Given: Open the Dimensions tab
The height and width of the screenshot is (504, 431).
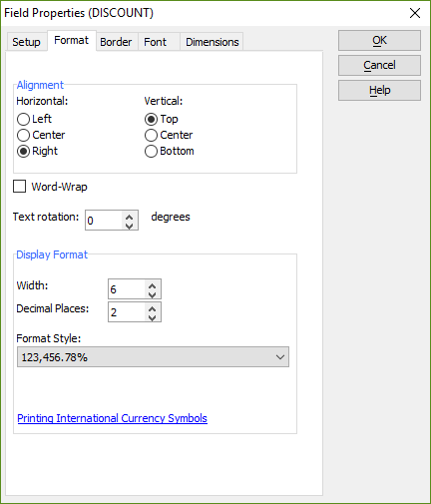Looking at the screenshot, I should 213,42.
